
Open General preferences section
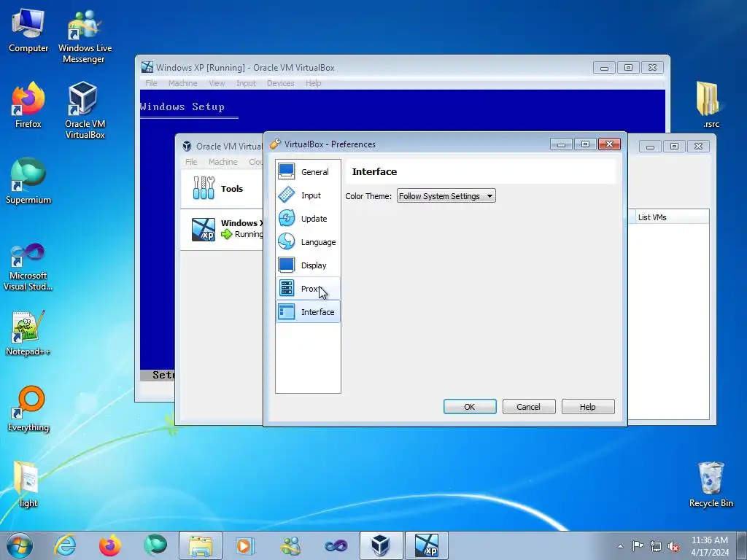(x=308, y=172)
